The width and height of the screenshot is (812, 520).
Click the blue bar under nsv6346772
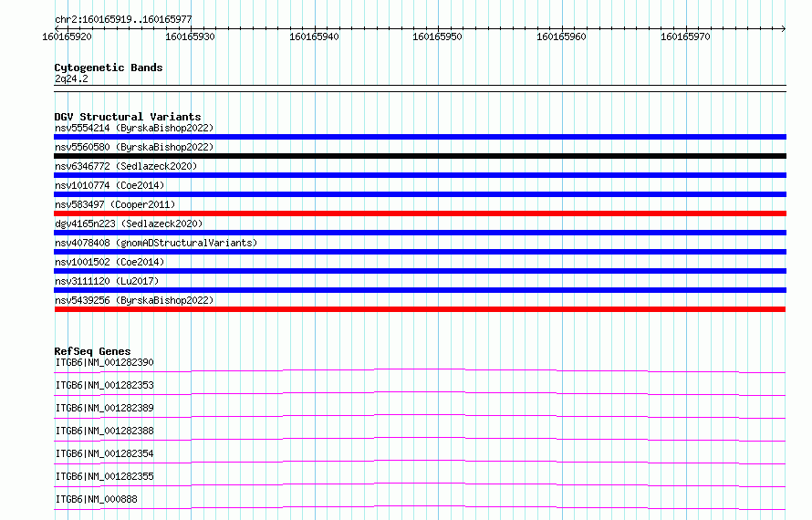click(x=420, y=175)
